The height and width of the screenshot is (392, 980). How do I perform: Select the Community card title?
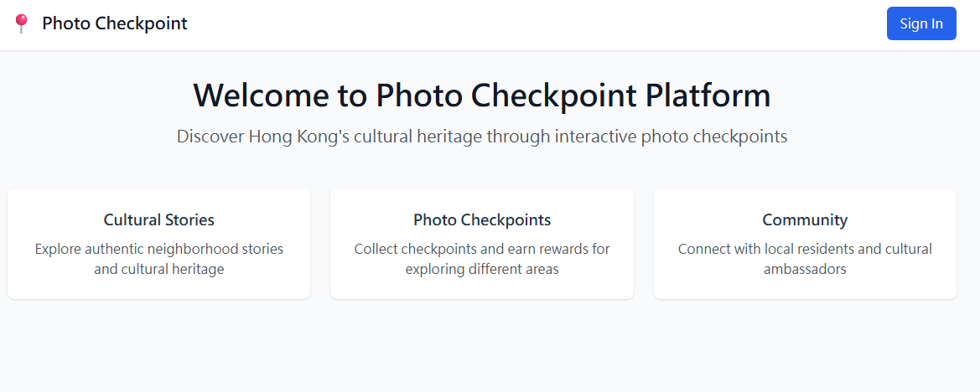804,220
